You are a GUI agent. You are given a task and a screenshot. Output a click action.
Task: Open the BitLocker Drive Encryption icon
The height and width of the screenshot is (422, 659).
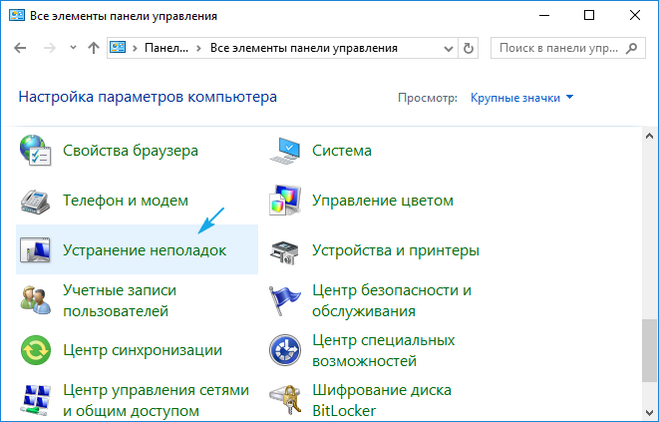point(286,398)
